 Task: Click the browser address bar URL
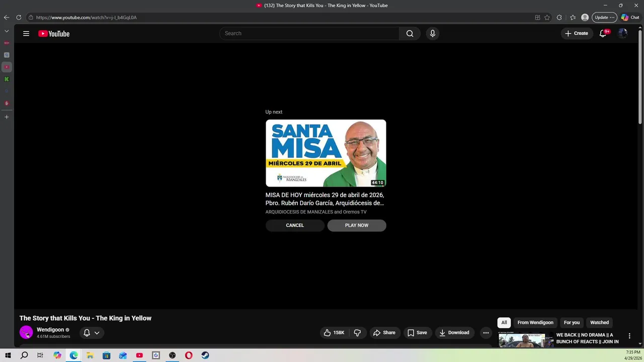click(x=87, y=18)
